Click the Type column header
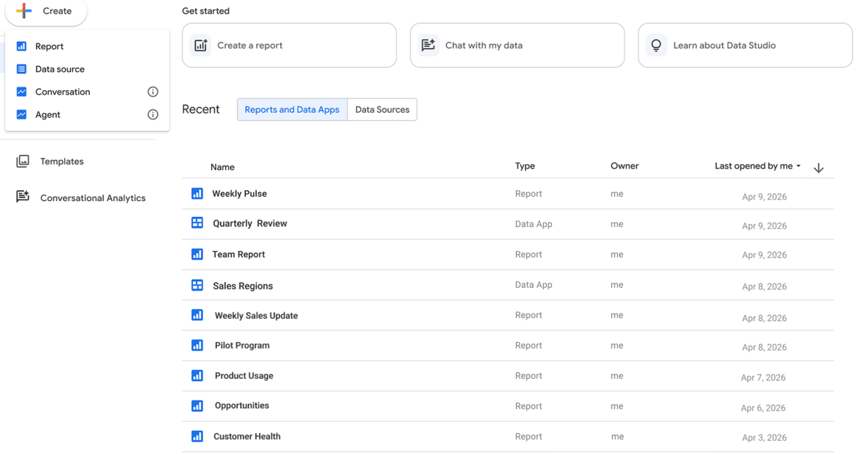868x454 pixels. point(525,166)
